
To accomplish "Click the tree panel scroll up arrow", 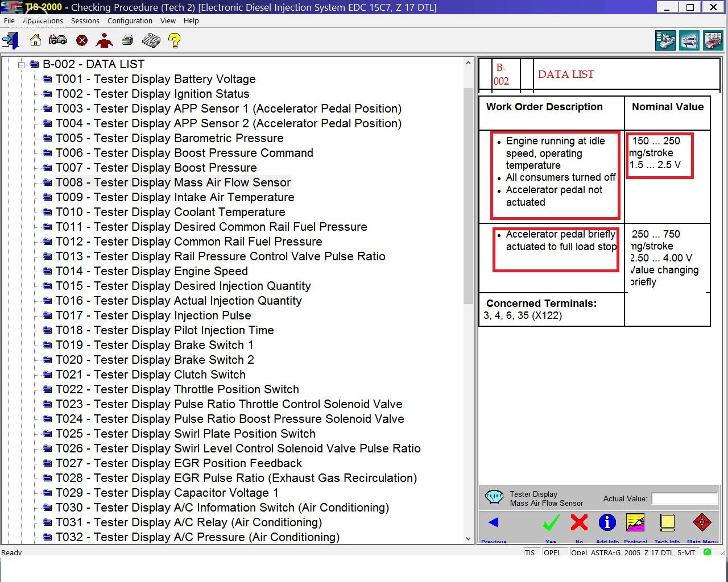I will pos(469,63).
